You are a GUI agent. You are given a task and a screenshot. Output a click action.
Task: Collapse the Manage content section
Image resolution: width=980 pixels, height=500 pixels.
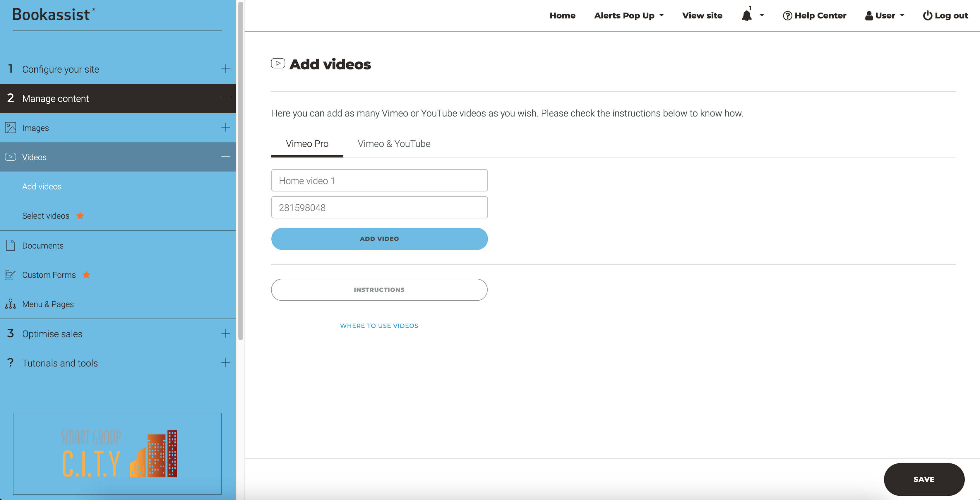point(225,98)
